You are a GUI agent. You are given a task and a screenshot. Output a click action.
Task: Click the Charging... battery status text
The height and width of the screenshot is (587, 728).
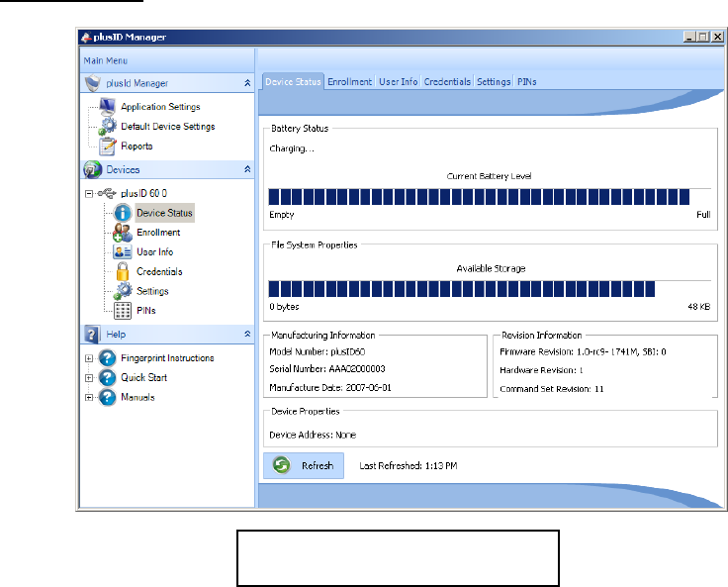pyautogui.click(x=292, y=148)
